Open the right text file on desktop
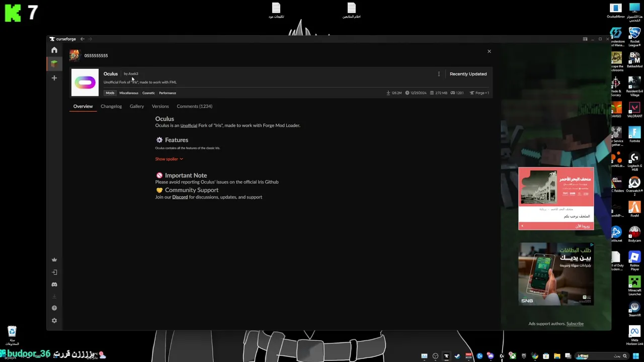 click(x=351, y=11)
